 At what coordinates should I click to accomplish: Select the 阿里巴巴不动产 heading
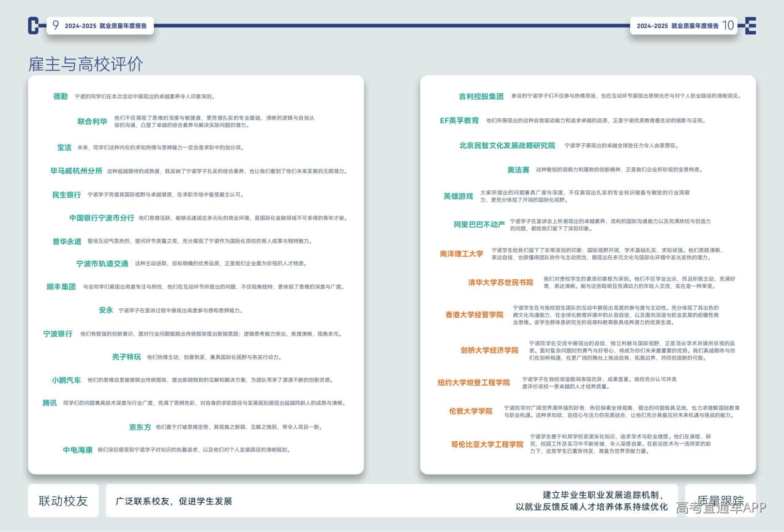pyautogui.click(x=479, y=225)
